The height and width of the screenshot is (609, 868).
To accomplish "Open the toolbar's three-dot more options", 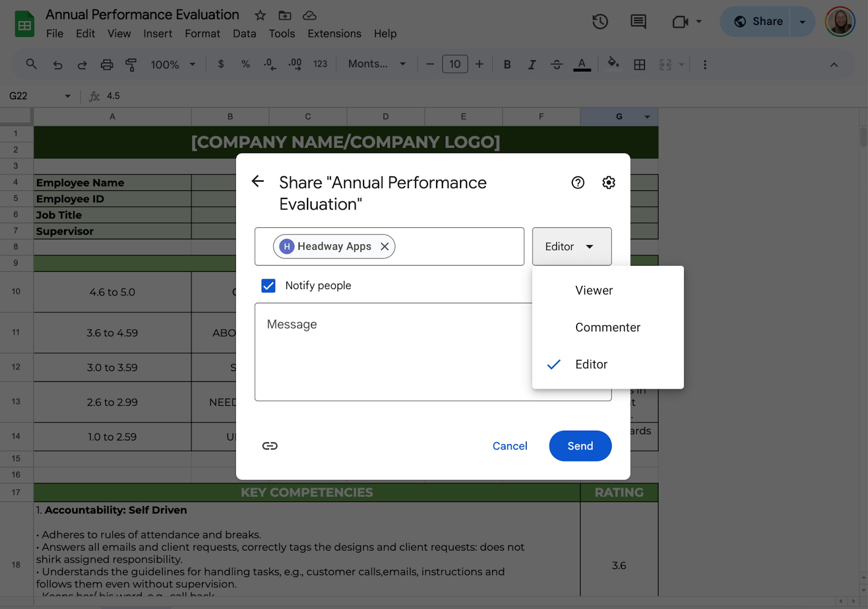I will [705, 65].
